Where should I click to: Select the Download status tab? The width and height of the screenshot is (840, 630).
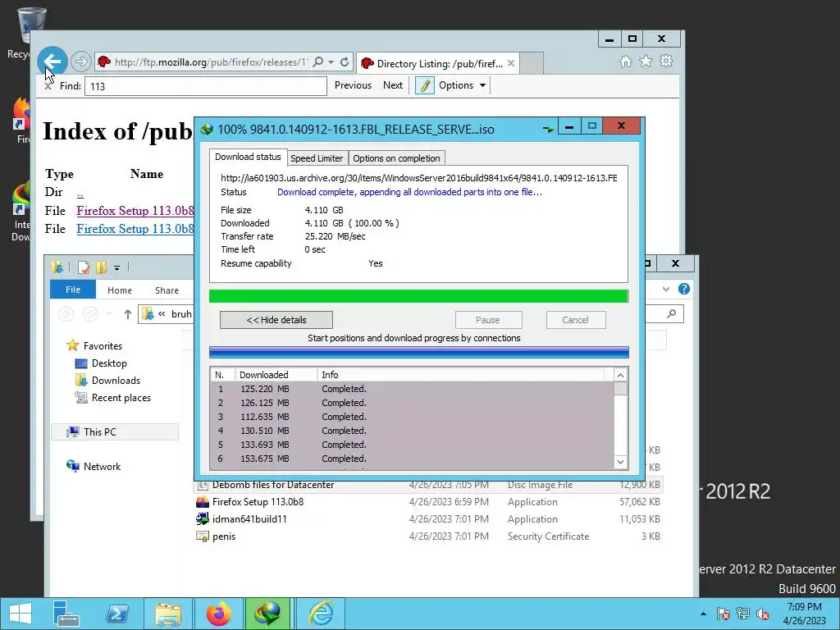[x=248, y=157]
